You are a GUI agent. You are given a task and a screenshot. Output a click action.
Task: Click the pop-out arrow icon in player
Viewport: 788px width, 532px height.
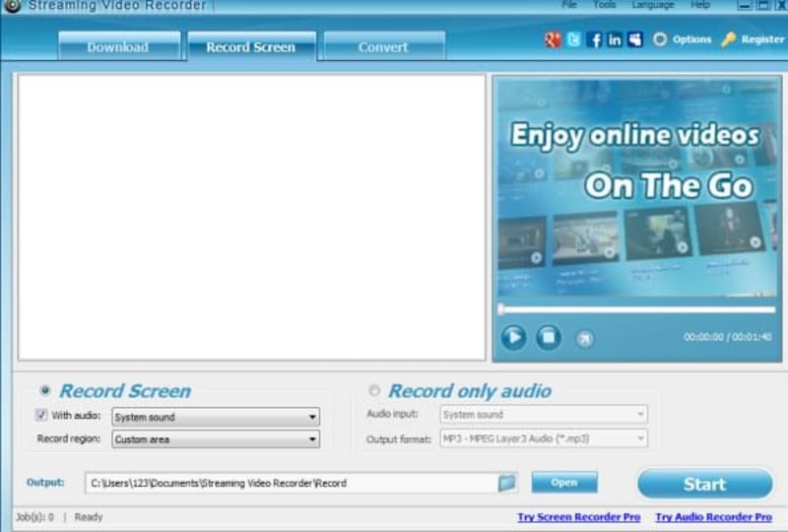(x=584, y=339)
